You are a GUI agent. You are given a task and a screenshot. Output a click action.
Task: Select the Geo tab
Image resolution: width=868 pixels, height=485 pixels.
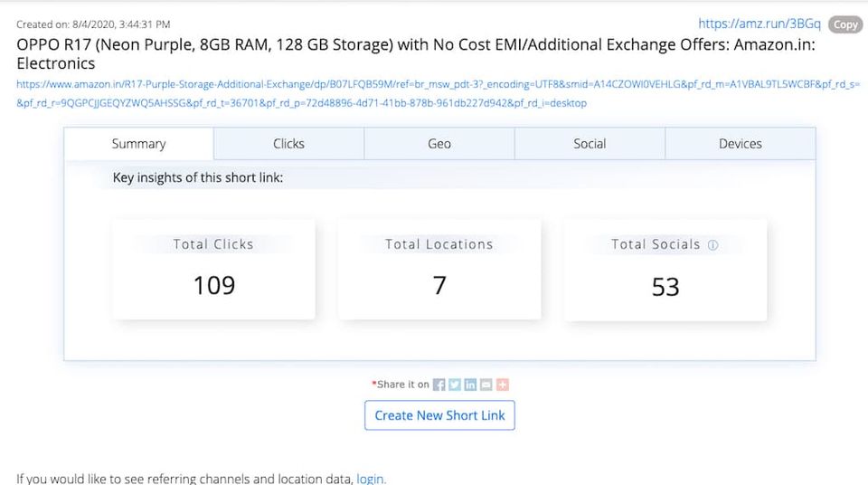tap(439, 144)
